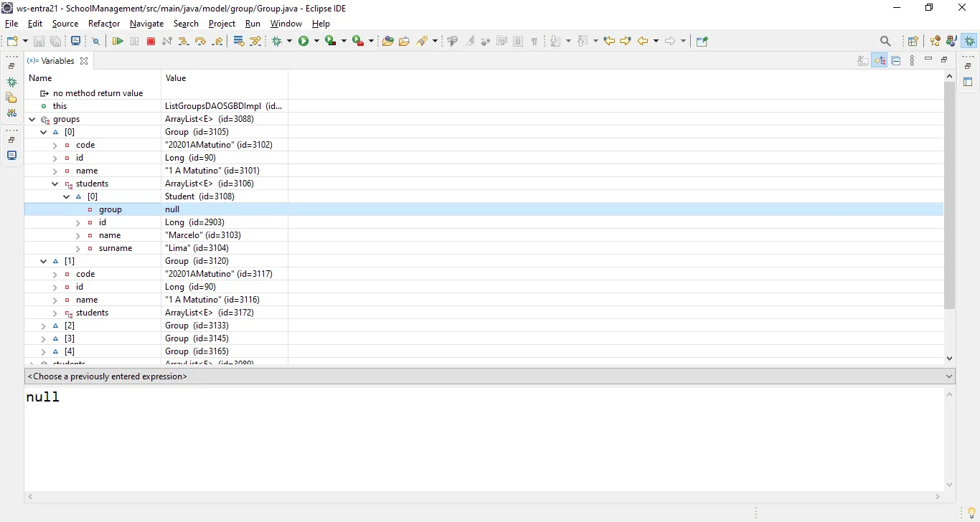The height and width of the screenshot is (522, 980).
Task: Switch to the Java EE perspective
Action: [x=935, y=41]
